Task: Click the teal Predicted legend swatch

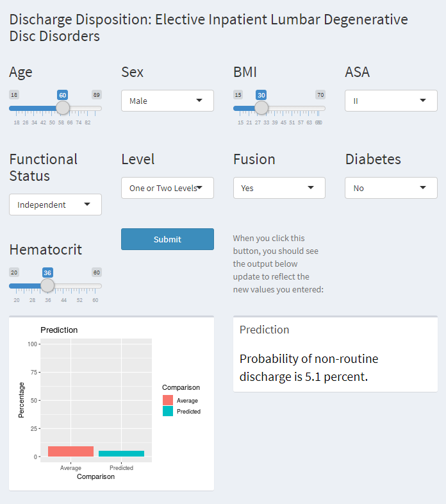Action: pos(168,411)
